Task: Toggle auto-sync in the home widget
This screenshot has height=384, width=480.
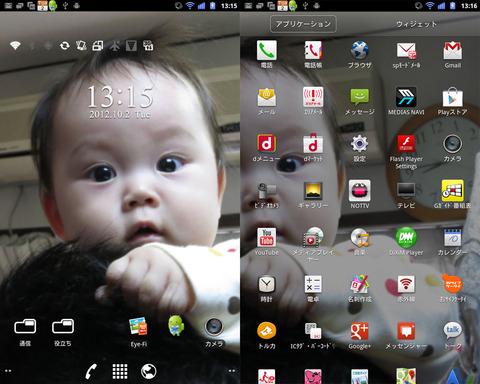Action: pos(64,46)
